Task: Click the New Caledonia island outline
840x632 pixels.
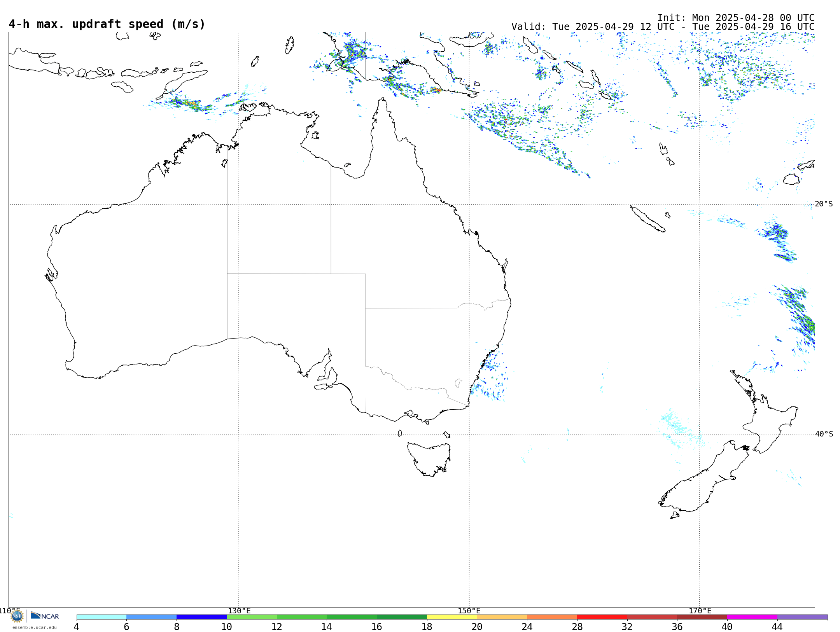Action: click(x=647, y=219)
